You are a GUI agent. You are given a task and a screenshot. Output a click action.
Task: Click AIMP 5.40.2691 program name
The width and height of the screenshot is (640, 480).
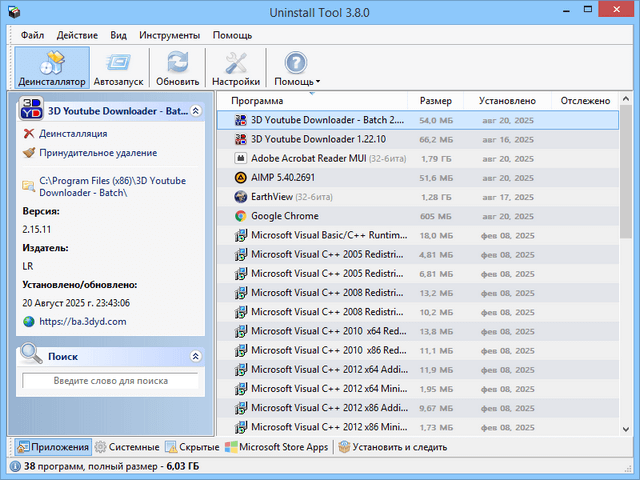point(283,178)
